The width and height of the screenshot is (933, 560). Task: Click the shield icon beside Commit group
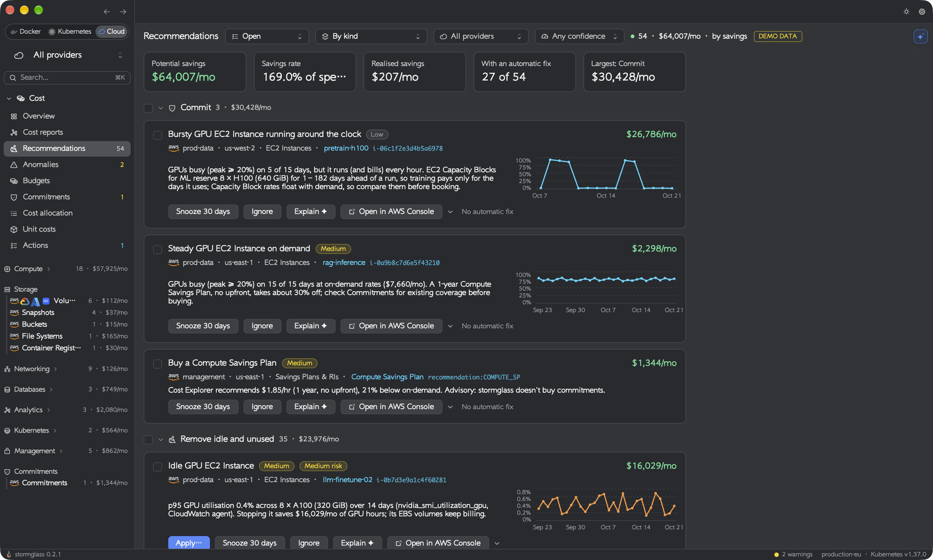[x=172, y=108]
